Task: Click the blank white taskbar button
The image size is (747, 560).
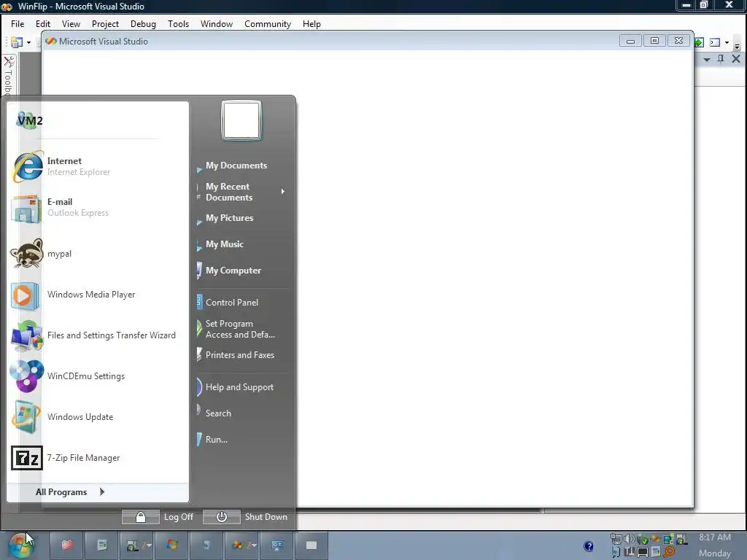Action: 311,545
